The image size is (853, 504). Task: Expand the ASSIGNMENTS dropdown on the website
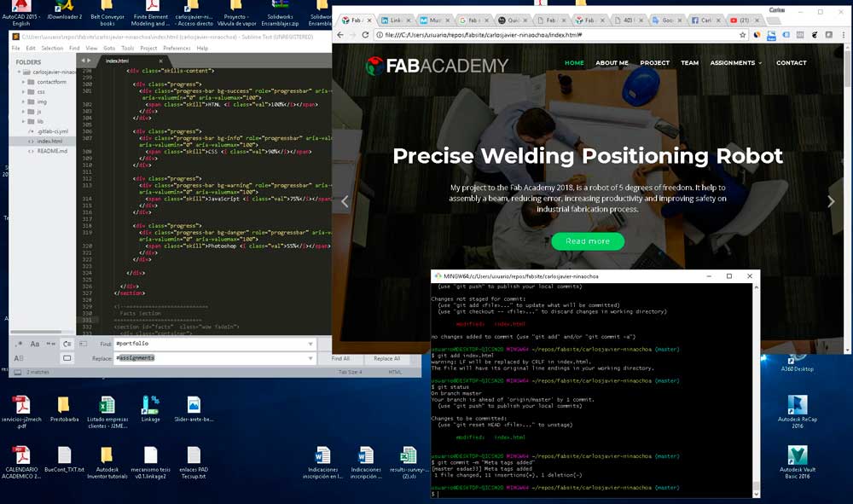coord(735,63)
